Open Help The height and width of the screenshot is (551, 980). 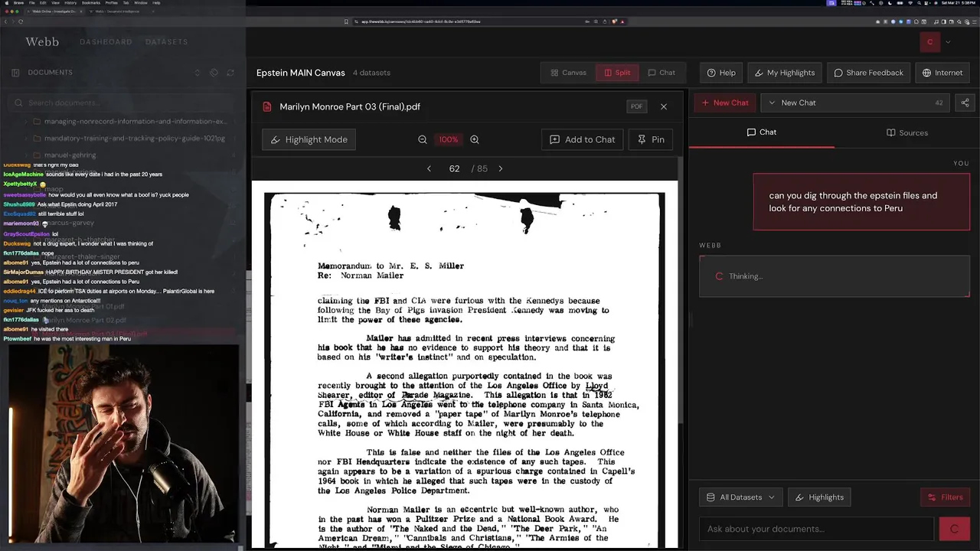pos(721,73)
